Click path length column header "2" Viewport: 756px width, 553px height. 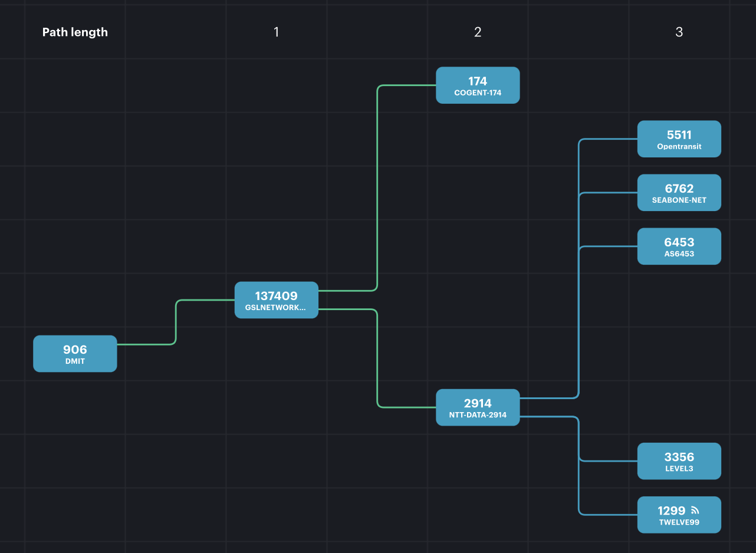[x=478, y=32]
